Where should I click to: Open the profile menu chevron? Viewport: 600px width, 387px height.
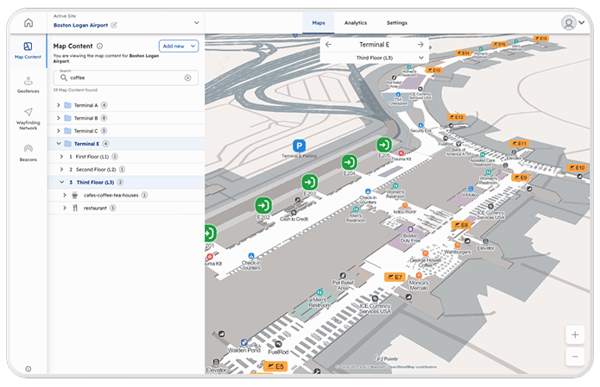582,23
